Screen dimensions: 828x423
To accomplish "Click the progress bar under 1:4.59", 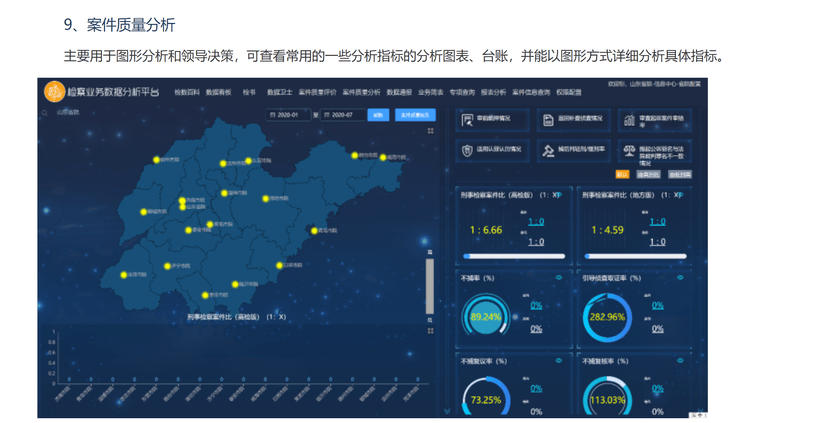I will coord(635,256).
